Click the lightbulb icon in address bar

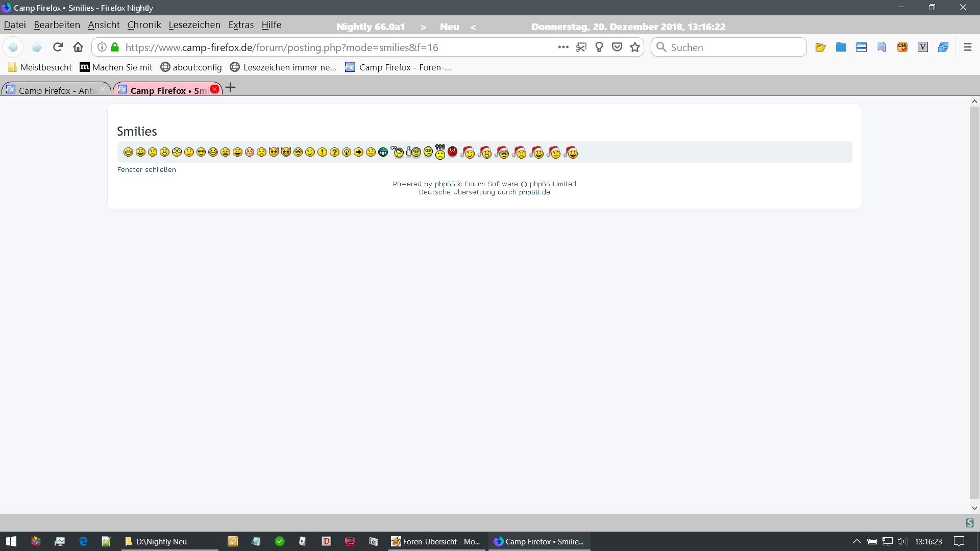[x=599, y=47]
